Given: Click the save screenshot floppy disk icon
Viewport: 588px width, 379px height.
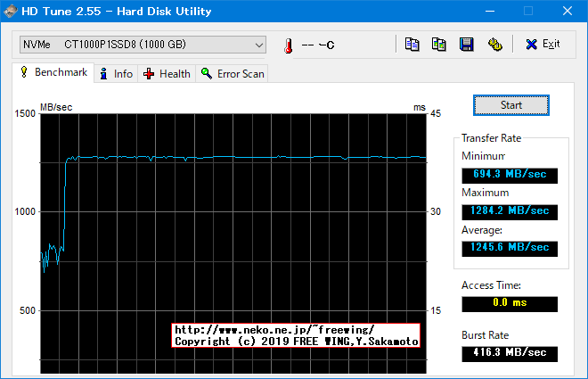Looking at the screenshot, I should (467, 45).
